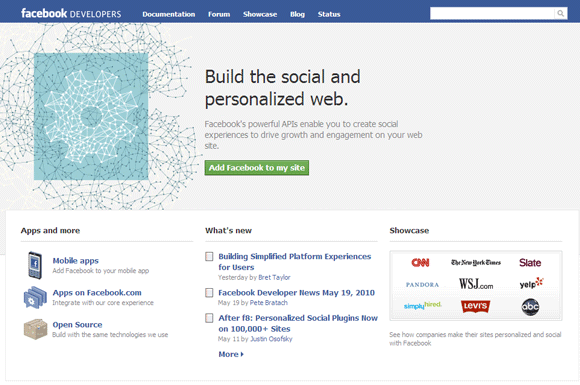Click the Apps and more heading
This screenshot has height=385, width=580.
point(50,230)
